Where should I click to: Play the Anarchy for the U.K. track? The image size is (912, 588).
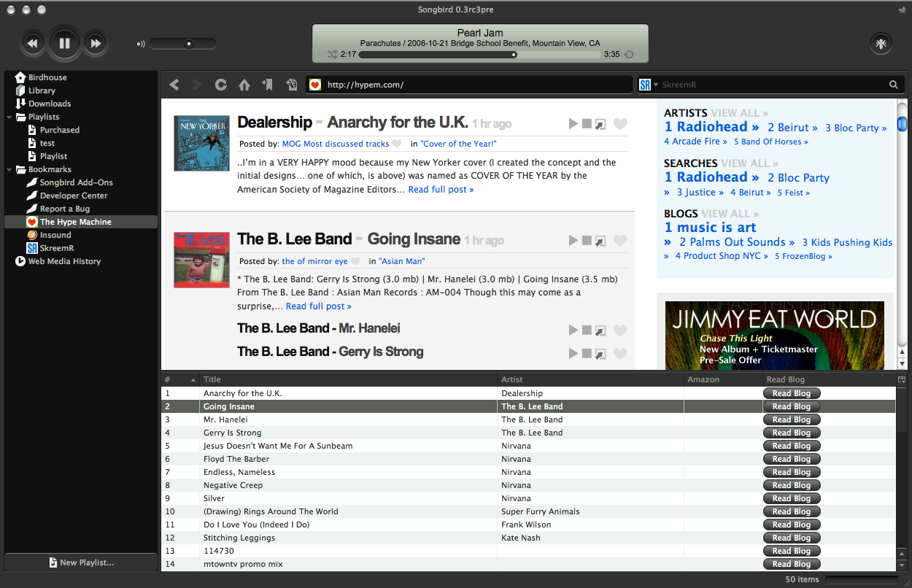click(x=573, y=124)
